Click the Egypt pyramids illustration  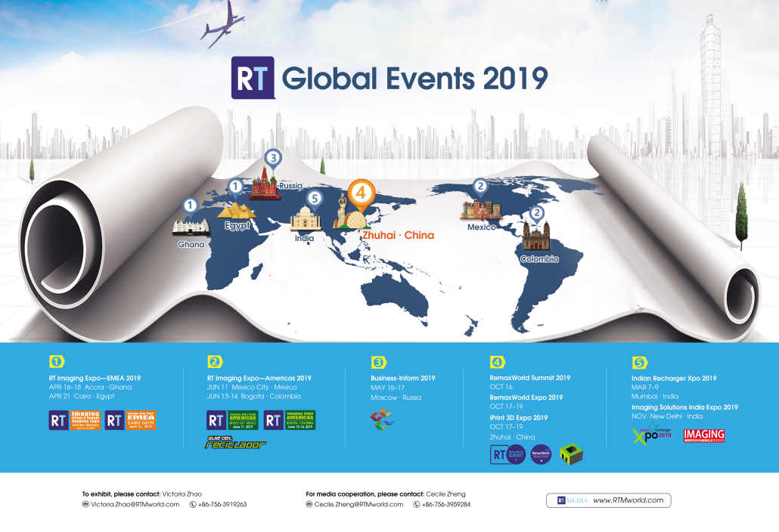pos(237,210)
